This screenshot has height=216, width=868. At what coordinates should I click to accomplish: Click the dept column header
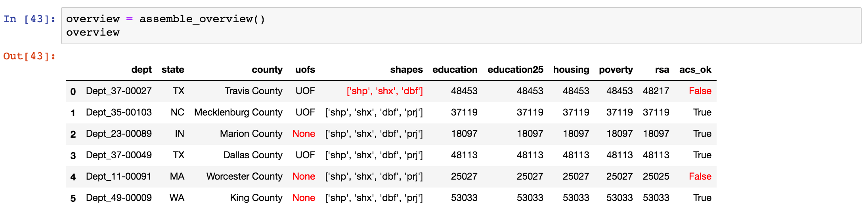[141, 70]
